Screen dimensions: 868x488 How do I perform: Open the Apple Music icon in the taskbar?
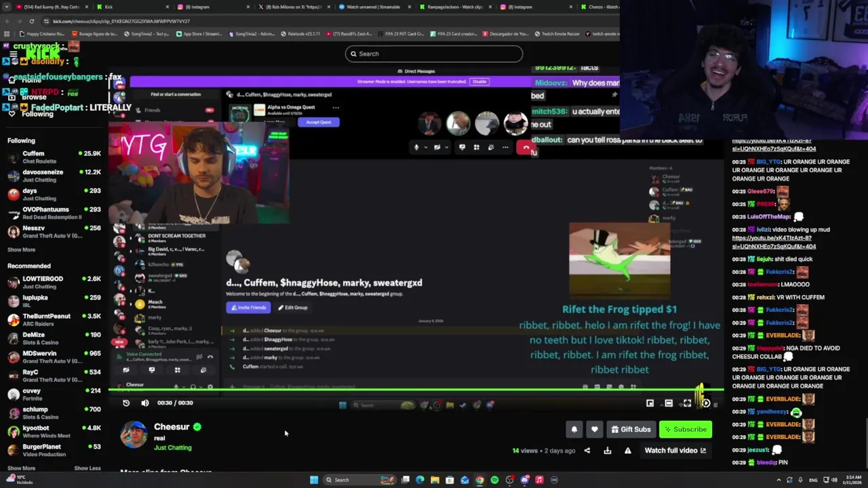point(539,480)
